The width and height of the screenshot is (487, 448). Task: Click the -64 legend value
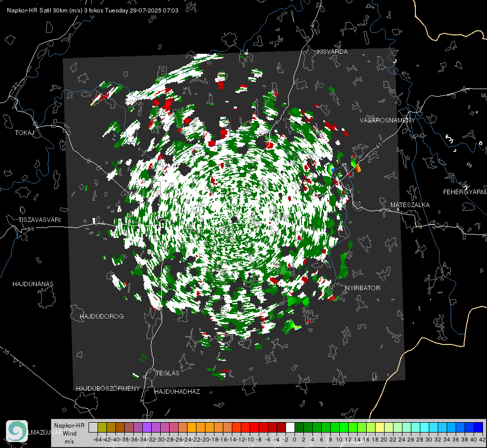click(97, 440)
